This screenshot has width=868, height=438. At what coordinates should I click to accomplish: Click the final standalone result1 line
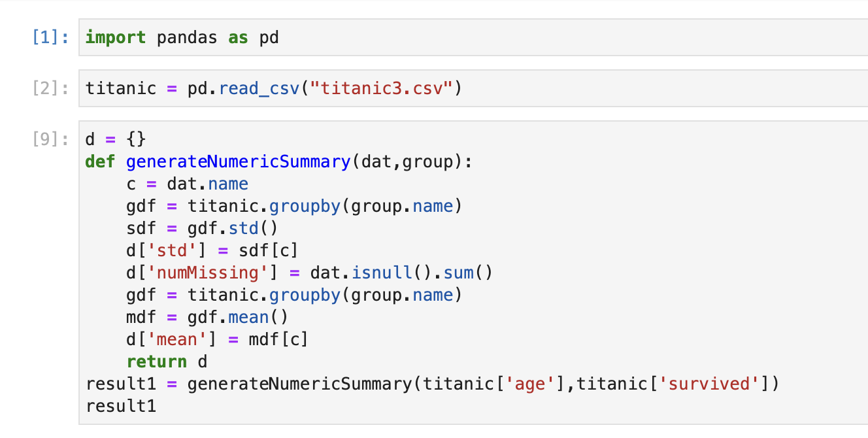(121, 406)
